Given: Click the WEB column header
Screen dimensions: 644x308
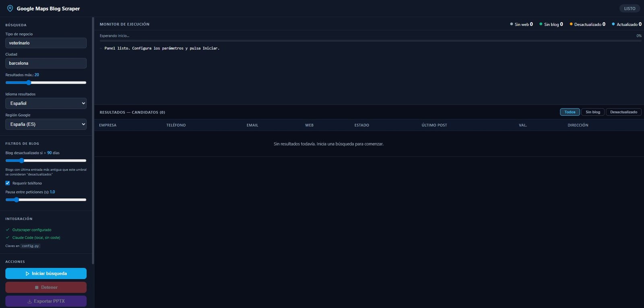Looking at the screenshot, I should (x=310, y=125).
